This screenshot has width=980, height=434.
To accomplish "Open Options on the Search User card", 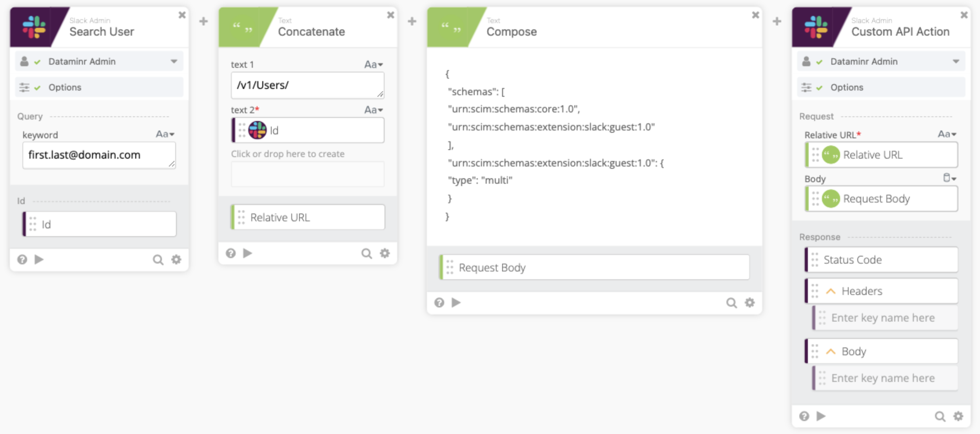I will (65, 87).
